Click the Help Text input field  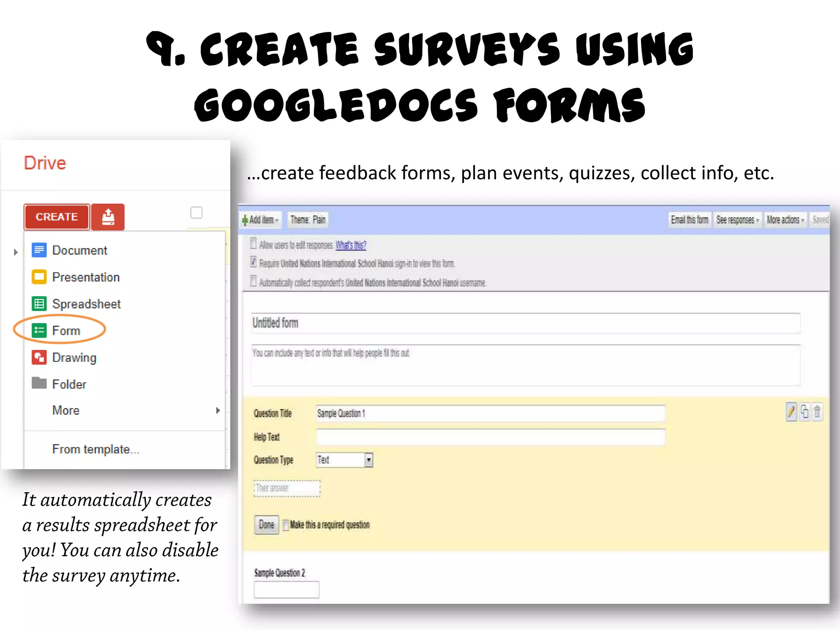point(491,437)
